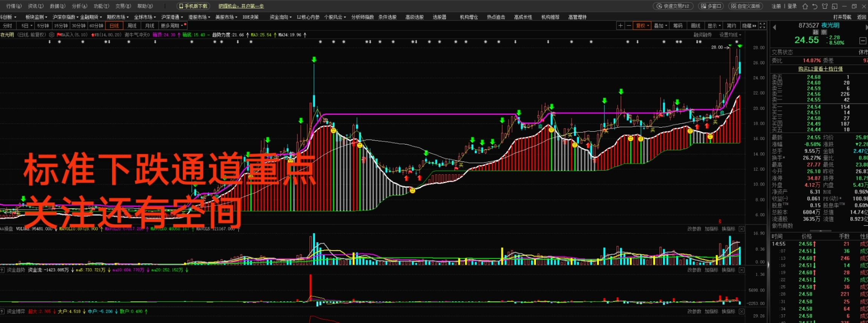Click the 京 badge under the stock name

click(x=824, y=32)
